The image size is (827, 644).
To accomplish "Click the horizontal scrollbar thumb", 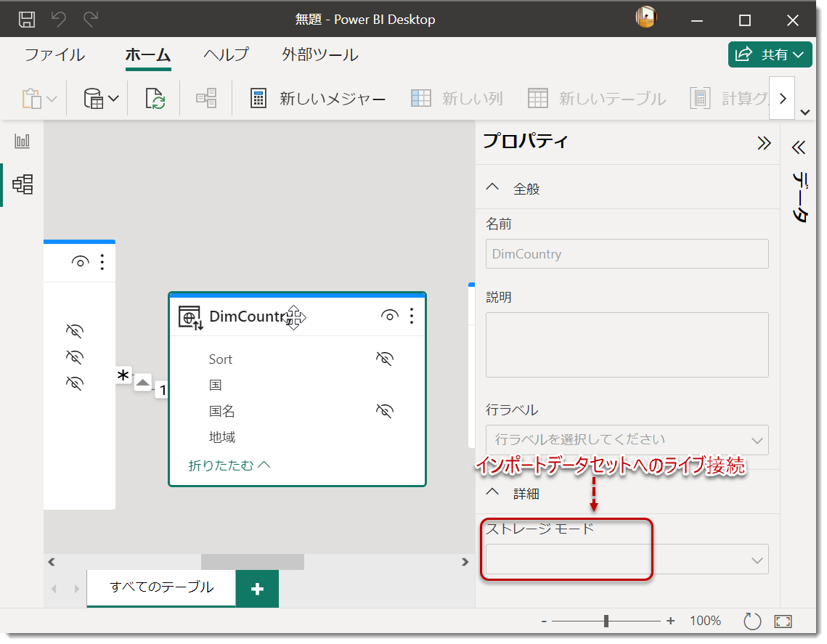I will [x=253, y=562].
